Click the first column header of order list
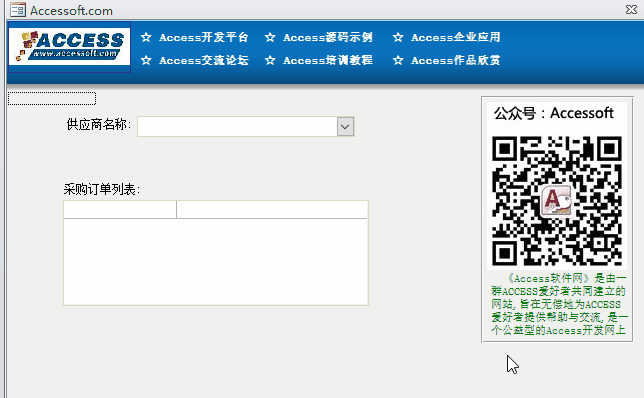This screenshot has width=644, height=398. (120, 209)
